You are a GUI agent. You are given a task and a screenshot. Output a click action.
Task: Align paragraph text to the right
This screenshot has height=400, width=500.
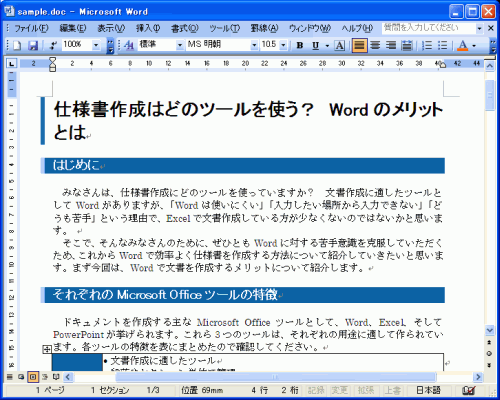(x=391, y=45)
